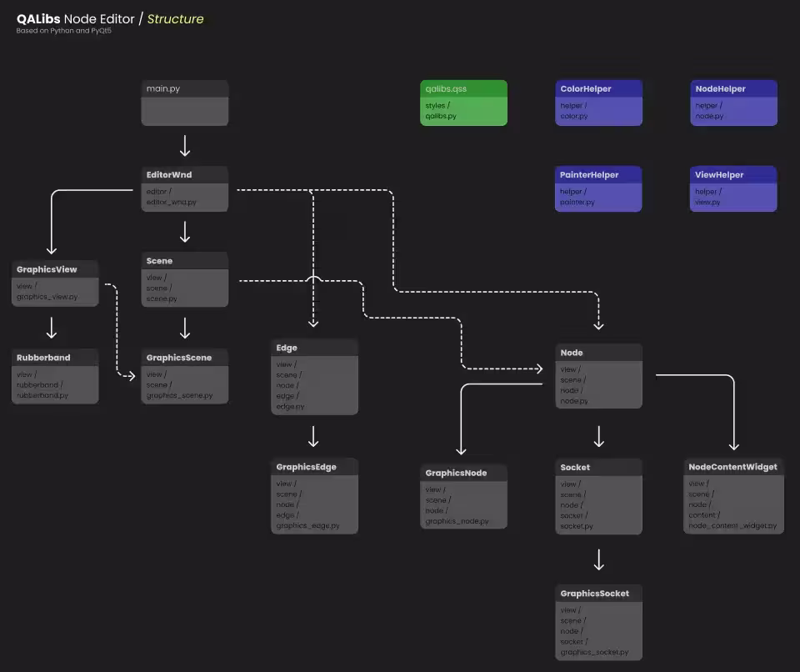Click 'rubberband /' folder line in Rubberband card
The image size is (800, 672).
tap(39, 385)
